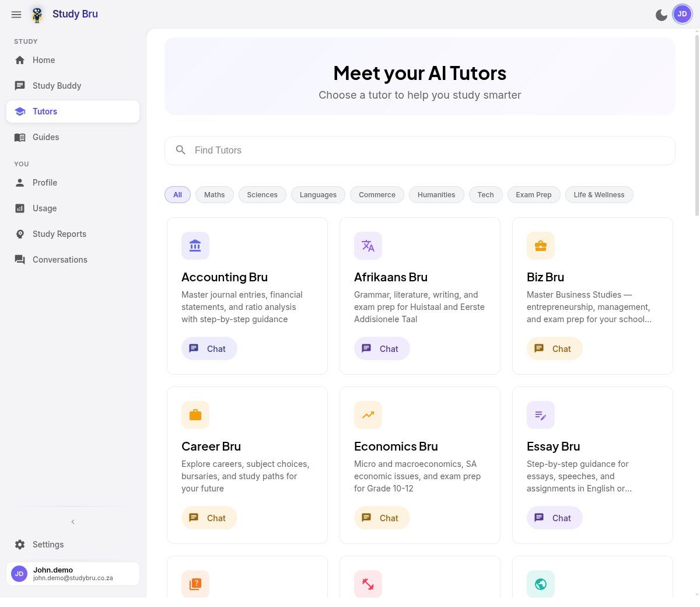Filter tutors by Life & Wellness

(599, 195)
